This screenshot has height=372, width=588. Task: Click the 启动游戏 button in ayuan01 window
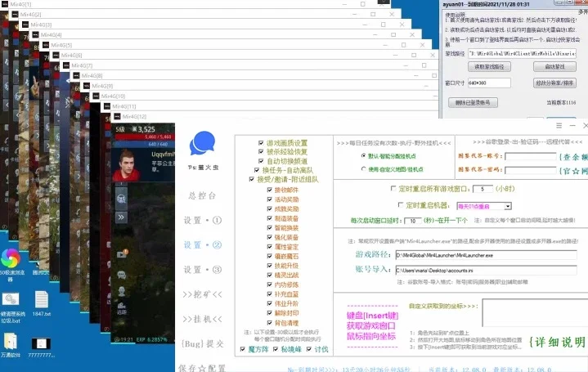(x=554, y=67)
